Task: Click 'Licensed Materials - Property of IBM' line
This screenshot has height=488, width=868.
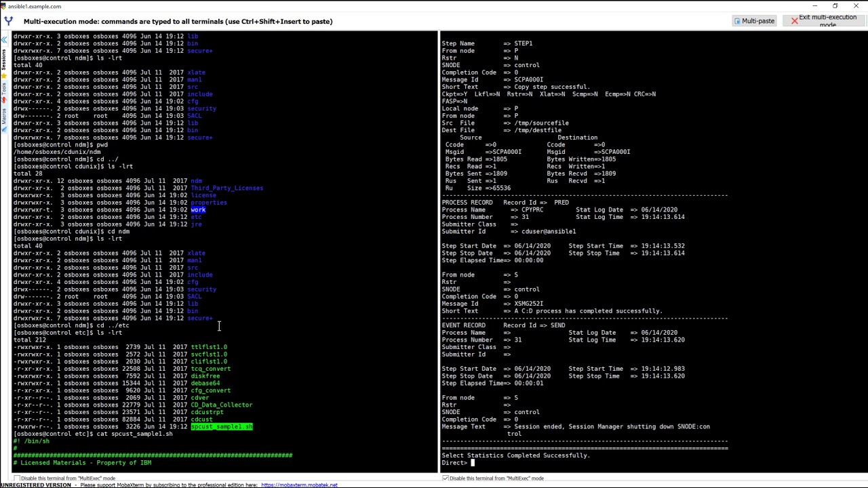Action: point(85,462)
